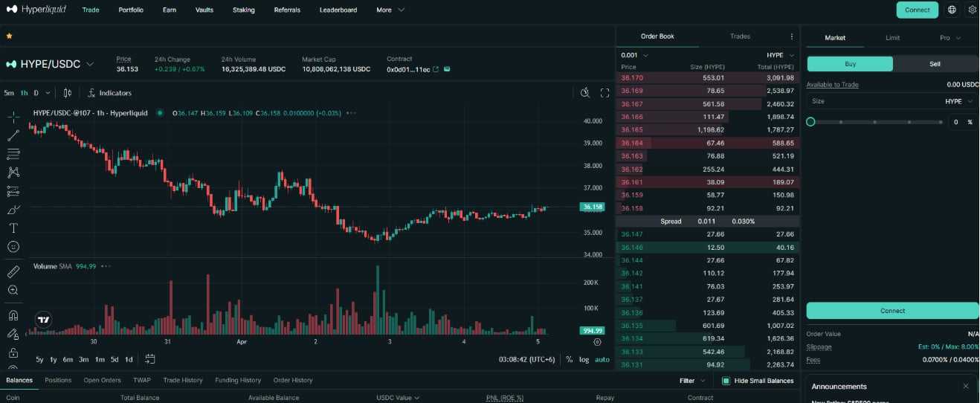Click the favorite star icon

tap(9, 36)
